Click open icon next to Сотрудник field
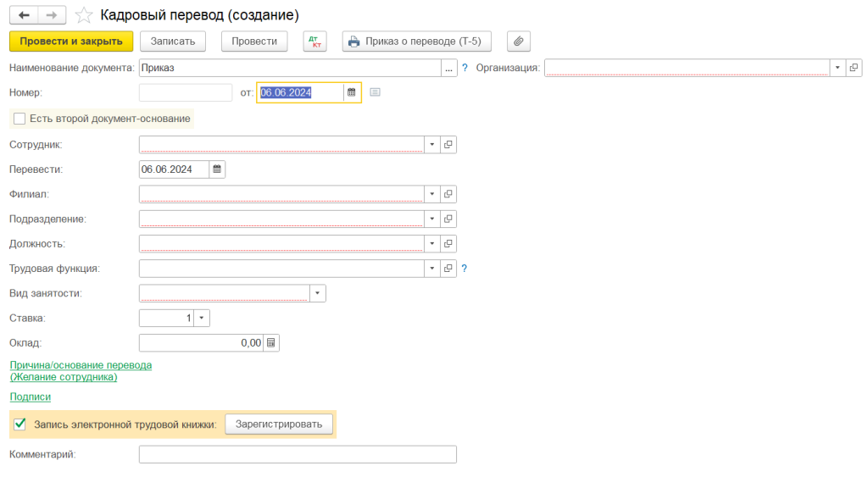The width and height of the screenshot is (868, 477). (448, 145)
